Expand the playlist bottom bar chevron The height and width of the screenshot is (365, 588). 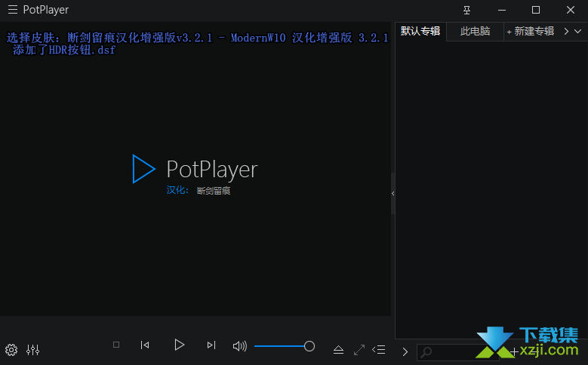click(405, 351)
